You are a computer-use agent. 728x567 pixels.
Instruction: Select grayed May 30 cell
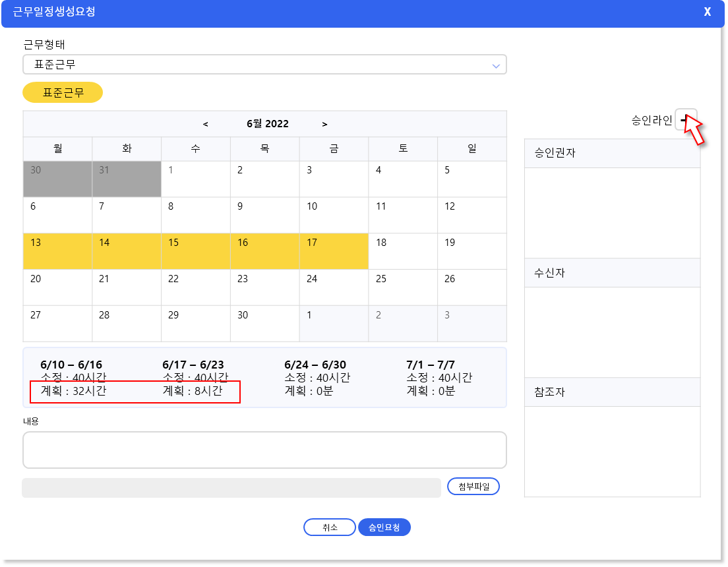(57, 179)
